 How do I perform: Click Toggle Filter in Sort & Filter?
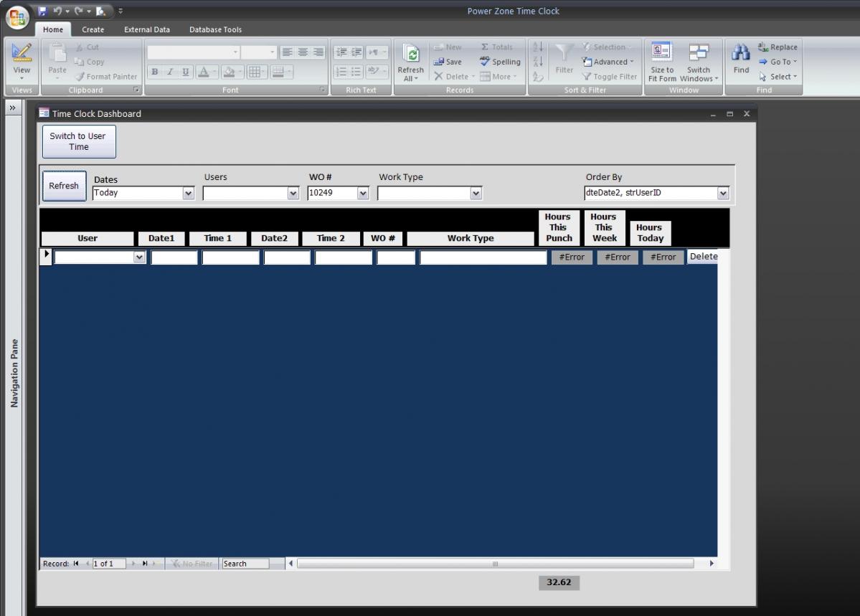pyautogui.click(x=610, y=77)
